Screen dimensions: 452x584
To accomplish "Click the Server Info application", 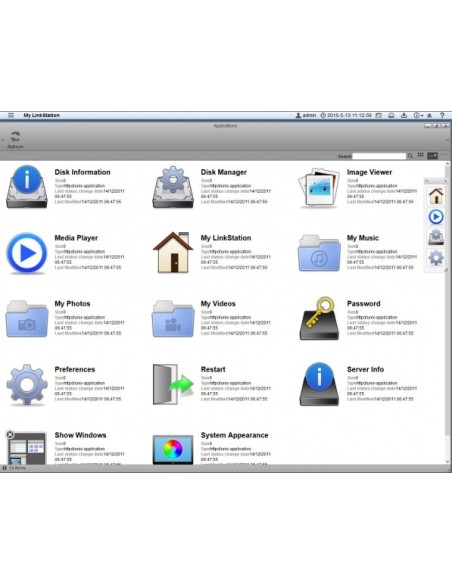I will (x=319, y=384).
